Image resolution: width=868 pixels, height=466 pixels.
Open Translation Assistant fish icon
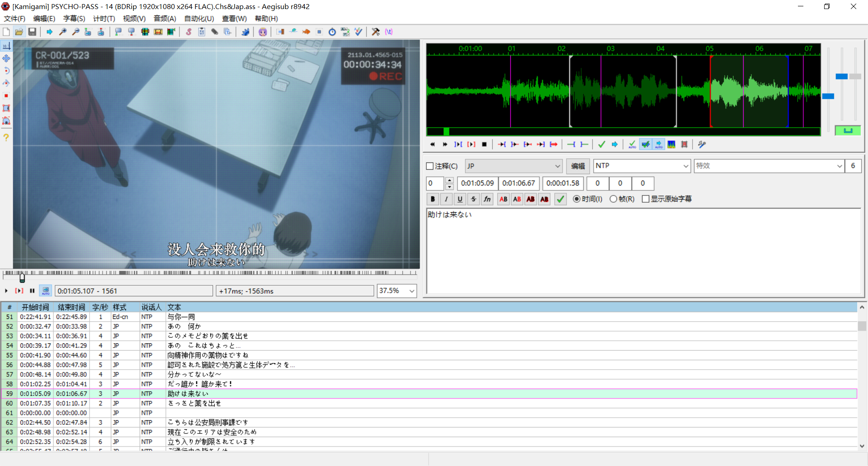(306, 32)
